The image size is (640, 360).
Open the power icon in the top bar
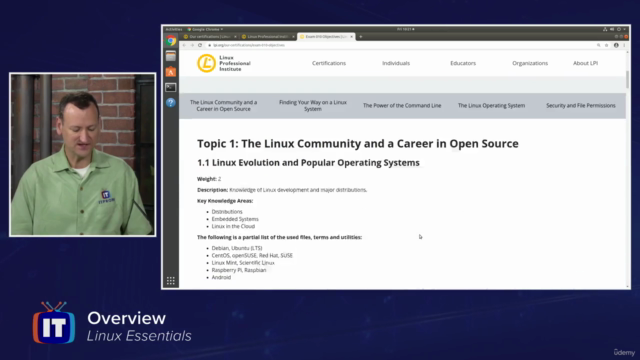[619, 29]
